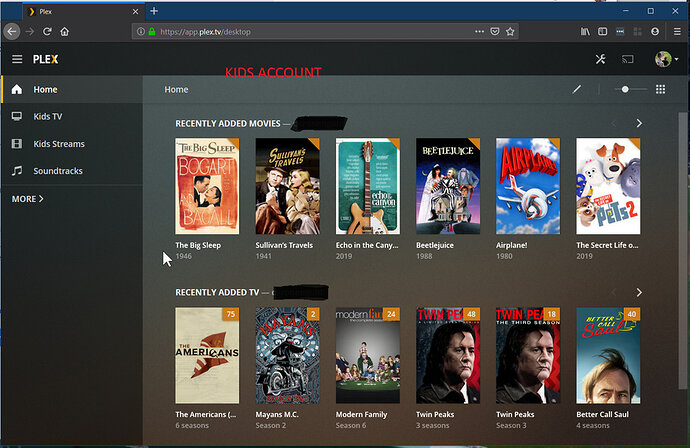Open Twin Peaks Season 3 poster

coord(528,356)
